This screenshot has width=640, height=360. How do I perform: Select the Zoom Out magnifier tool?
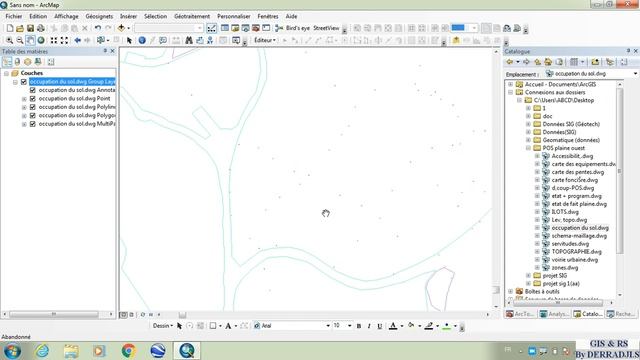click(20, 40)
